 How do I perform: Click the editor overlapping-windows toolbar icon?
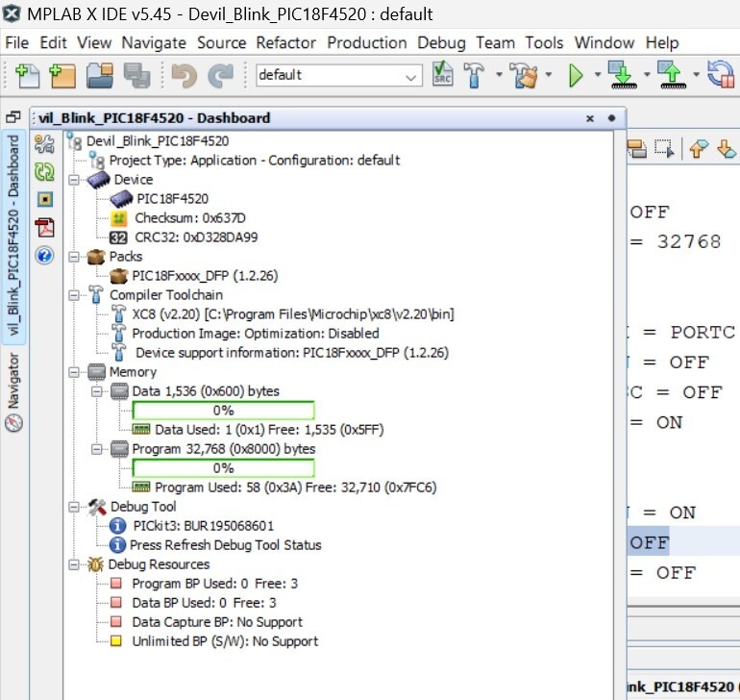(x=637, y=149)
